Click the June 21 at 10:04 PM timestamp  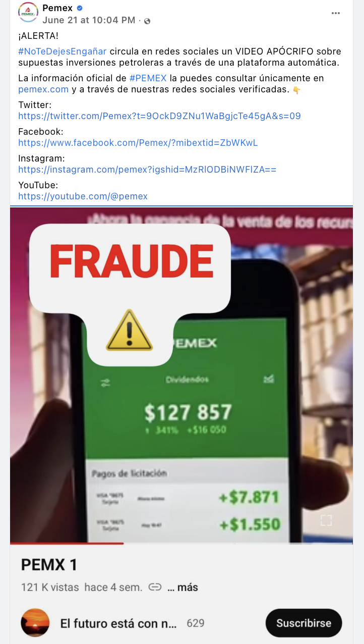click(x=89, y=20)
